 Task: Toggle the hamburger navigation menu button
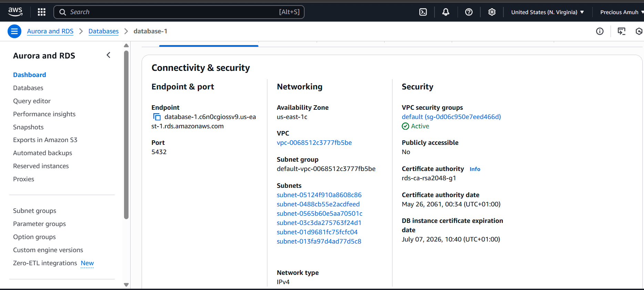(14, 31)
